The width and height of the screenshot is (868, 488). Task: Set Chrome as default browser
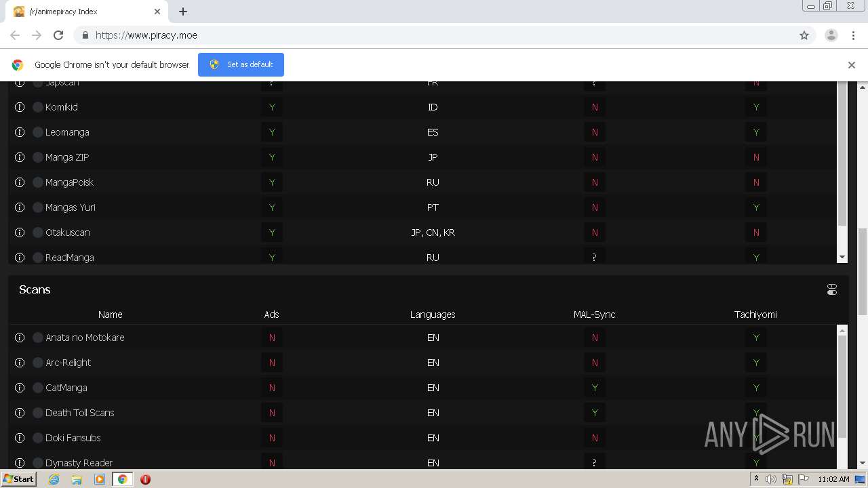click(241, 64)
